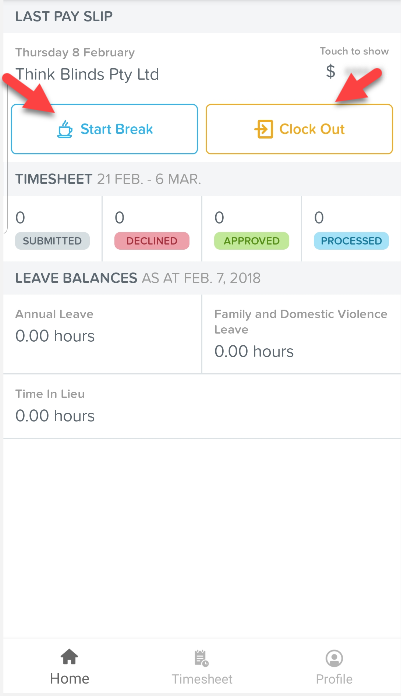Click the Clock Out door icon
401x696 pixels.
263,130
